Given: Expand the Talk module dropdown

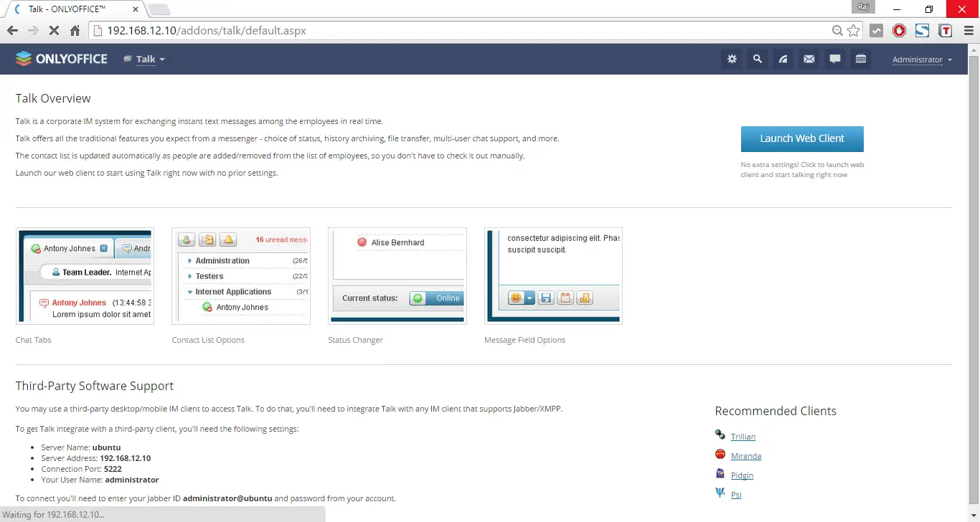Looking at the screenshot, I should [x=151, y=60].
